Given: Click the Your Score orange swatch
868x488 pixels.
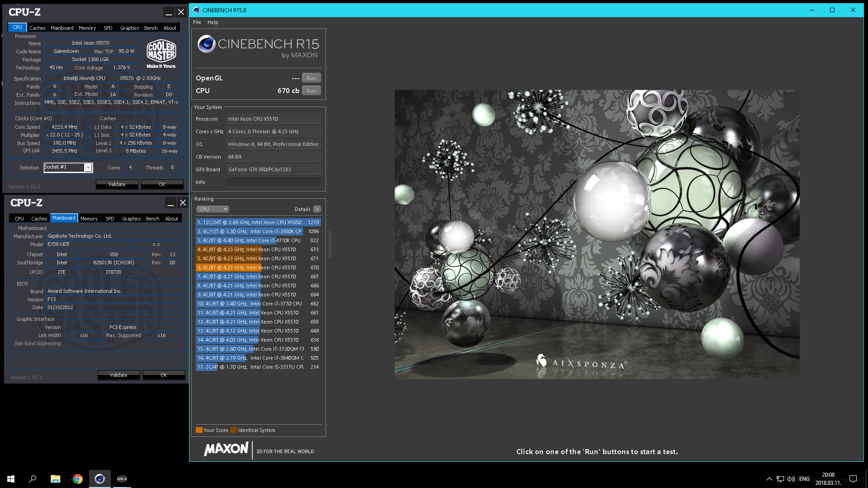Looking at the screenshot, I should coord(199,430).
